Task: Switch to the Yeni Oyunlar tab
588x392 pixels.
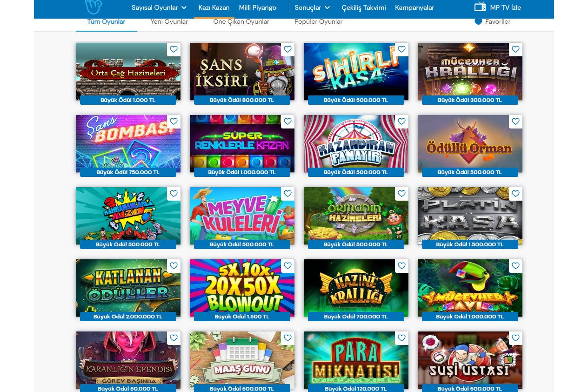Action: click(169, 22)
